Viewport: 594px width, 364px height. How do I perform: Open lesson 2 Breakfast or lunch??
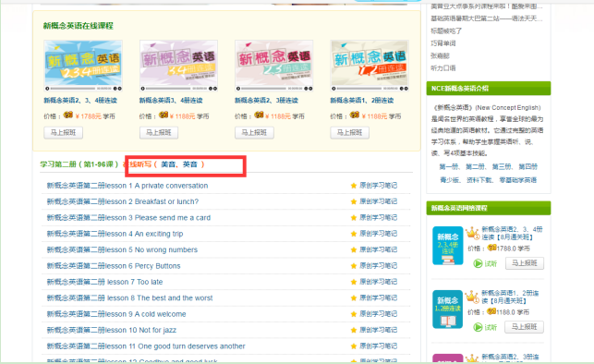122,201
